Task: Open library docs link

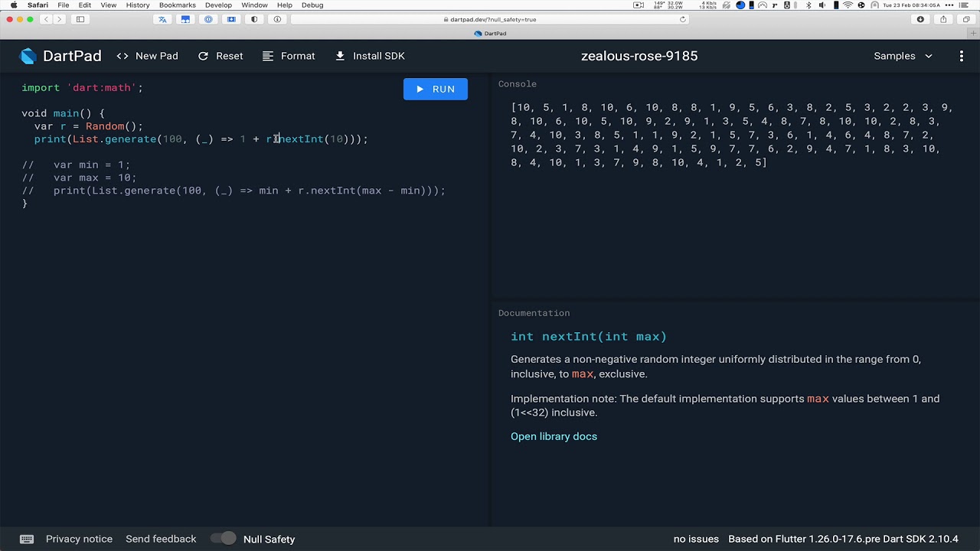Action: pyautogui.click(x=554, y=436)
